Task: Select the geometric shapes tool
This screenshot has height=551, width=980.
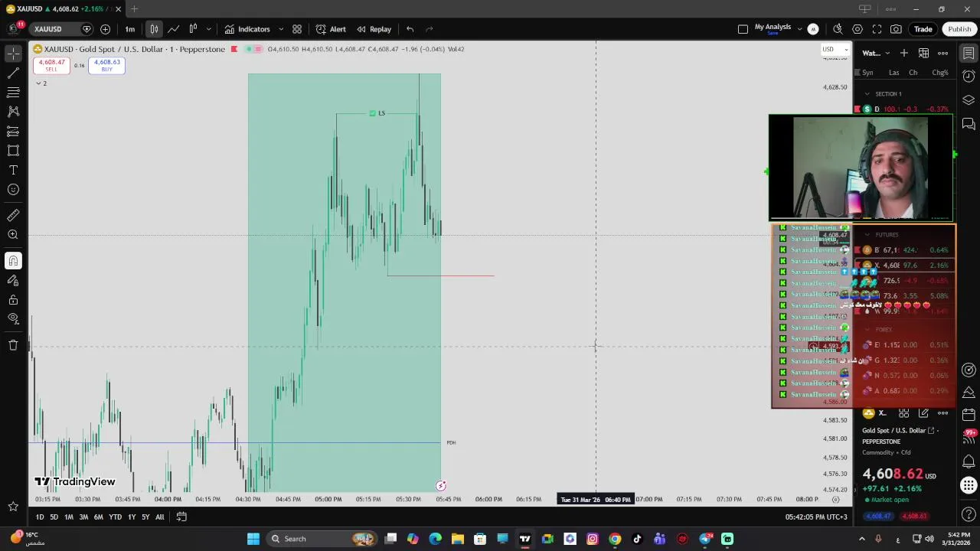Action: pos(13,151)
